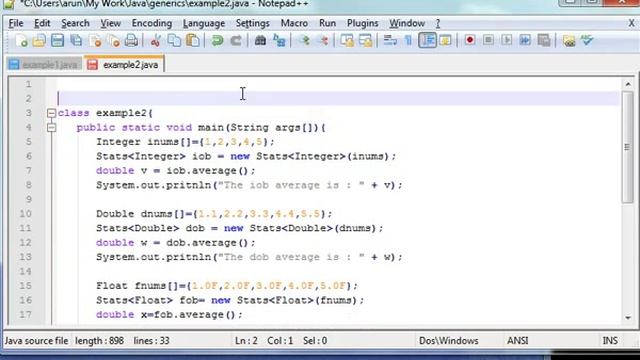Toggle the Indent Guide toolbar button

coord(427,40)
